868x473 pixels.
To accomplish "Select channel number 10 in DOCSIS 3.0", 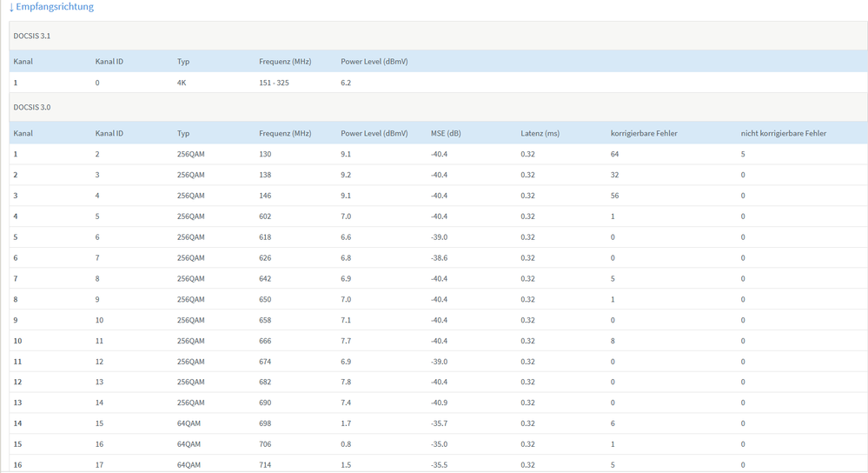I will 17,342.
